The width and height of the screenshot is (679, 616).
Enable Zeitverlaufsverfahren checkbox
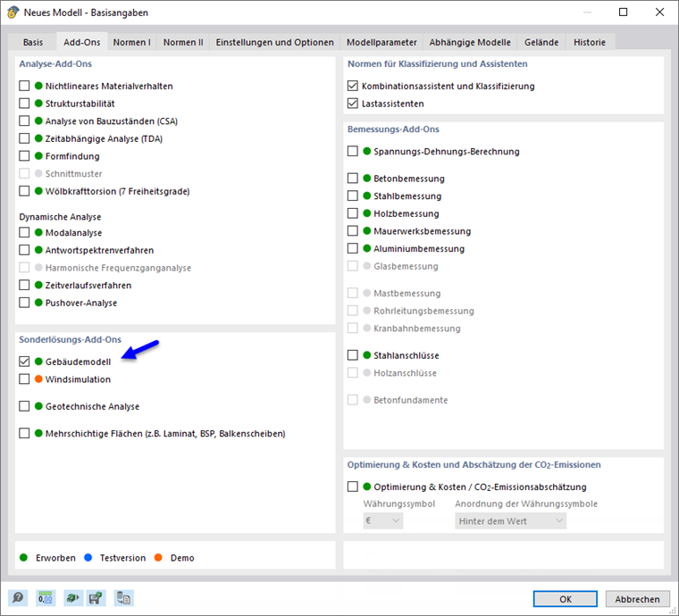[x=24, y=285]
